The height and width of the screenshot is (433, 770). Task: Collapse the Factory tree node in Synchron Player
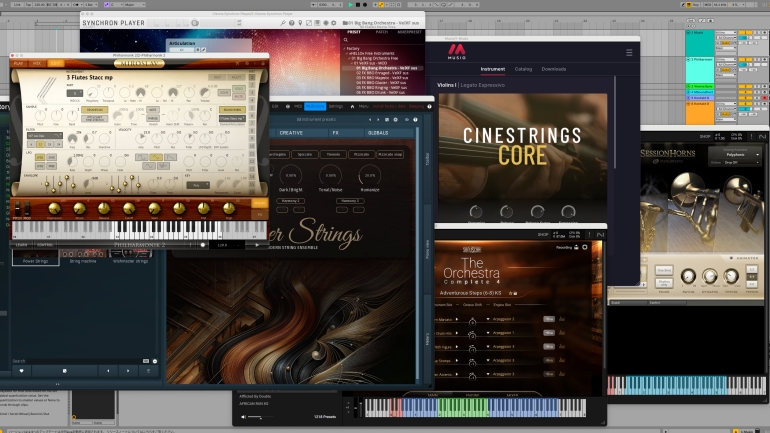344,49
